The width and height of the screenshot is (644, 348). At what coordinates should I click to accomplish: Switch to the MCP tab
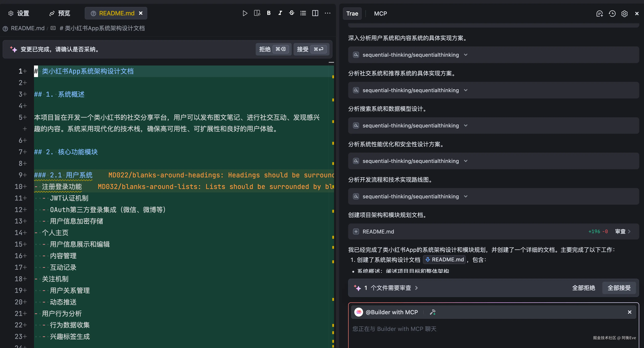380,14
